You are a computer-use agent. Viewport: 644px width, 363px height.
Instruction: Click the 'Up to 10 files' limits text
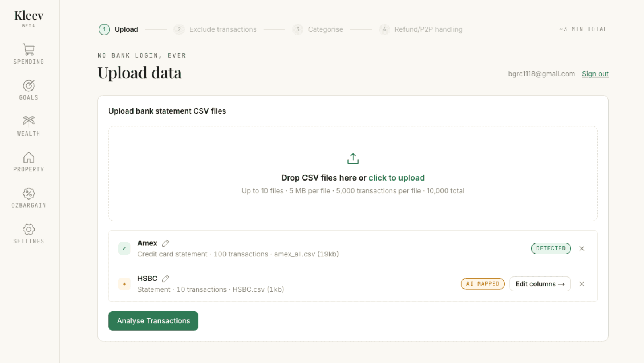353,191
